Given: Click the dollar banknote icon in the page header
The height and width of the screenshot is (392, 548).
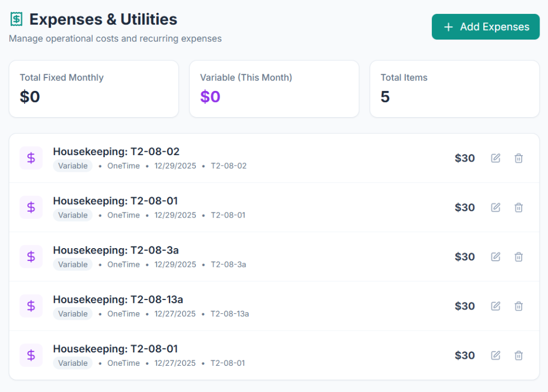Looking at the screenshot, I should [16, 19].
